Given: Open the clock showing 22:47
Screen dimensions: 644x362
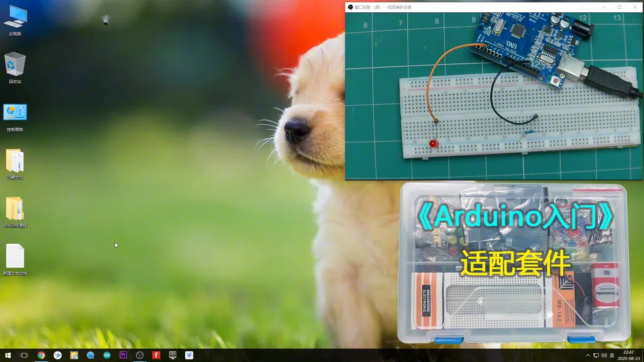Looking at the screenshot, I should pos(629,355).
